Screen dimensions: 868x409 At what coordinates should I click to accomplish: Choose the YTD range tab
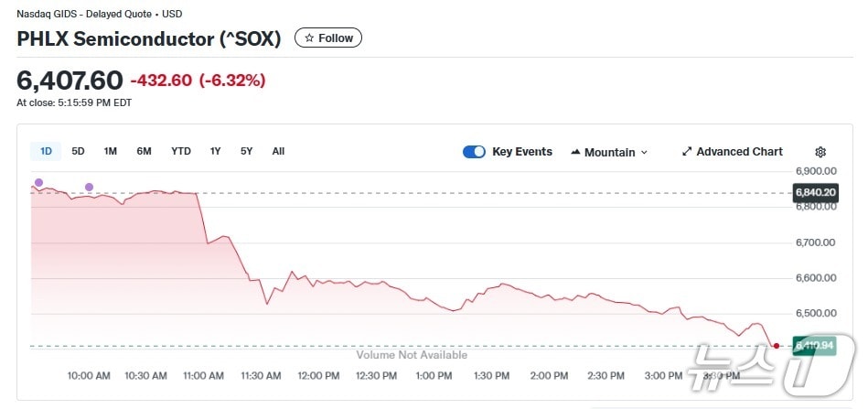pos(181,151)
